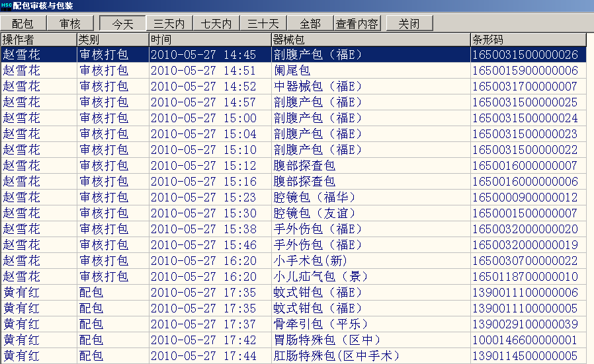Show 全部 records
Viewport: 594px width, 364px height.
click(310, 23)
